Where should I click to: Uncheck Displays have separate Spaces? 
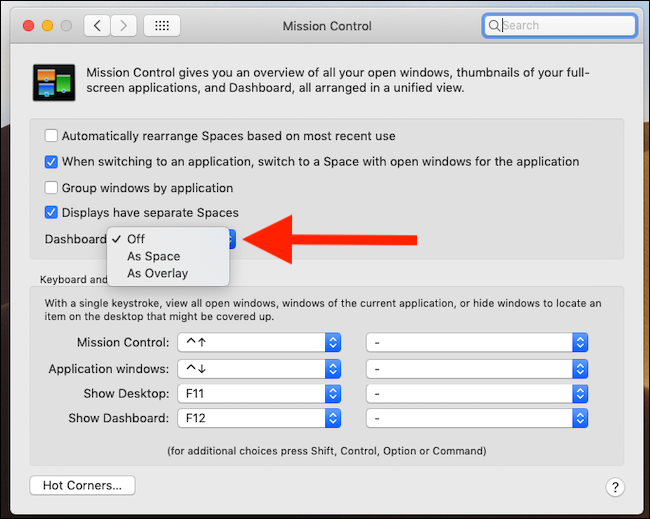click(51, 213)
